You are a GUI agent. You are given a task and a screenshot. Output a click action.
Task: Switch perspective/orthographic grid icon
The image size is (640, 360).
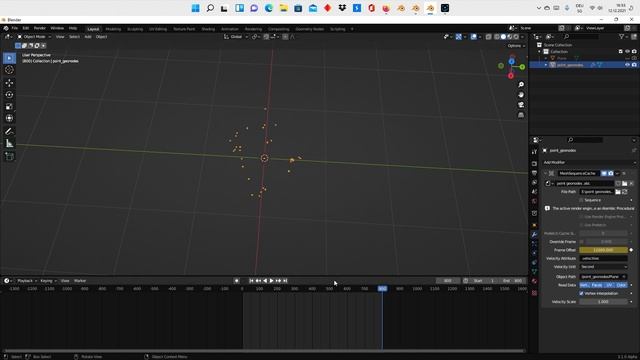(521, 115)
